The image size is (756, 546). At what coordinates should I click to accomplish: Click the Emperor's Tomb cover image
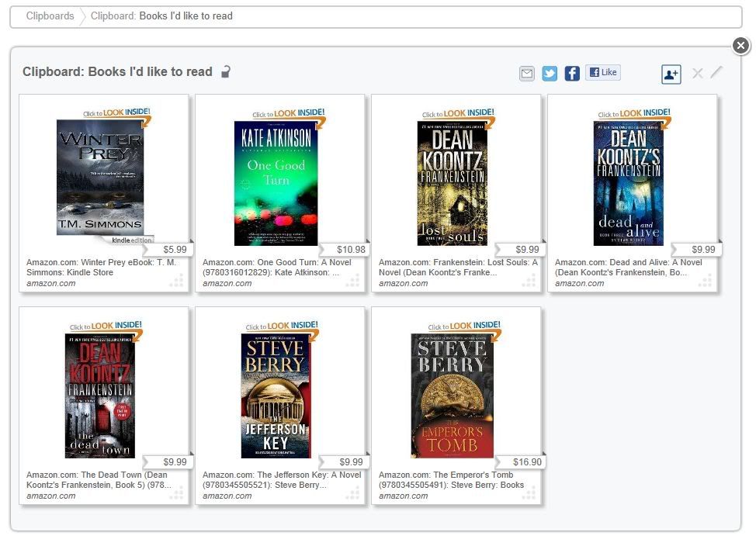452,395
